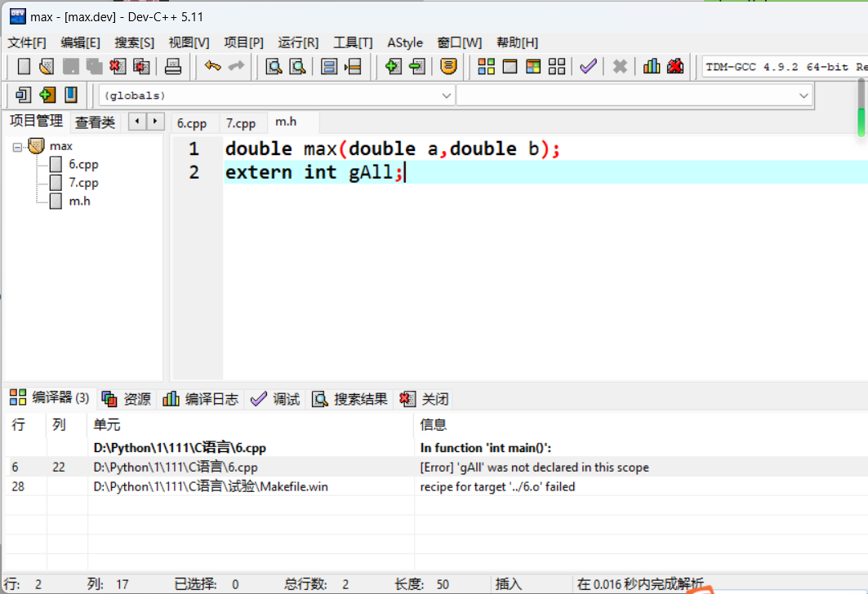This screenshot has width=868, height=594.
Task: Open profile analysis bar chart icon
Action: [652, 67]
